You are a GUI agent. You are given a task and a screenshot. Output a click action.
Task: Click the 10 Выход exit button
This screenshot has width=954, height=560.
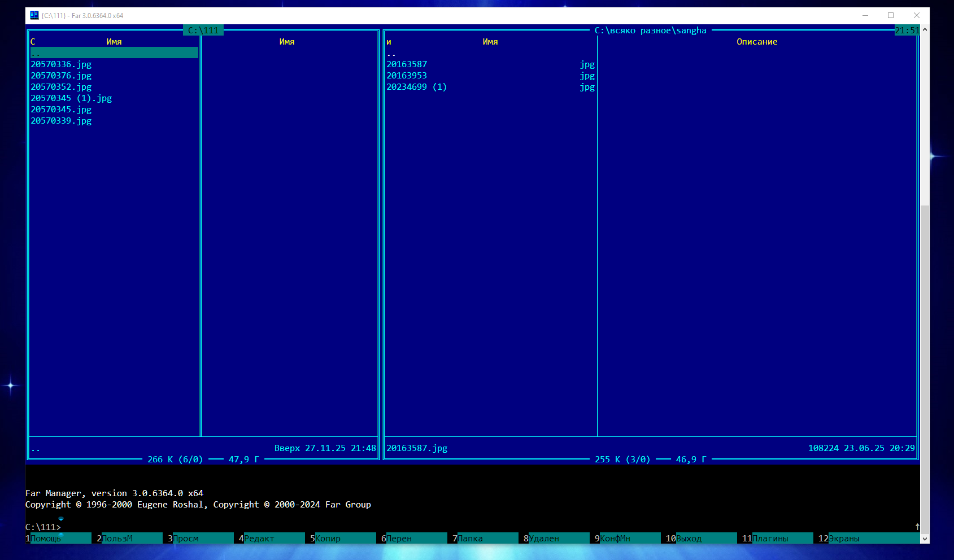coord(701,539)
